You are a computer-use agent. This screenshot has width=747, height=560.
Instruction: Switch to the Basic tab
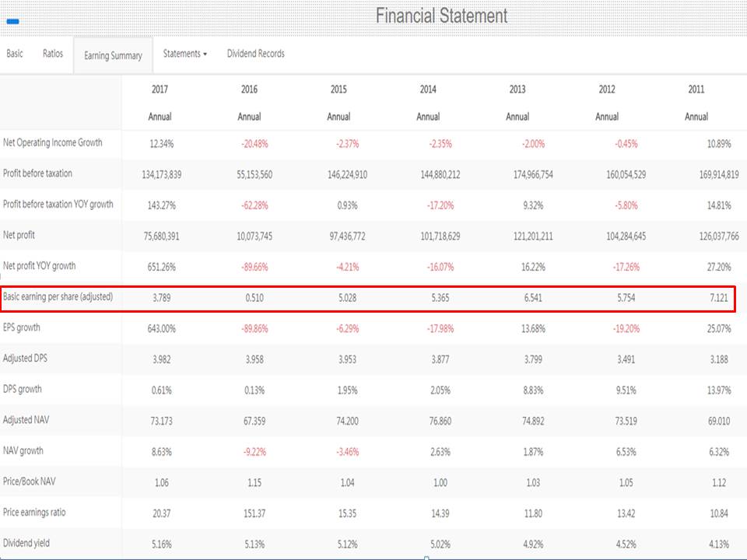(x=15, y=54)
